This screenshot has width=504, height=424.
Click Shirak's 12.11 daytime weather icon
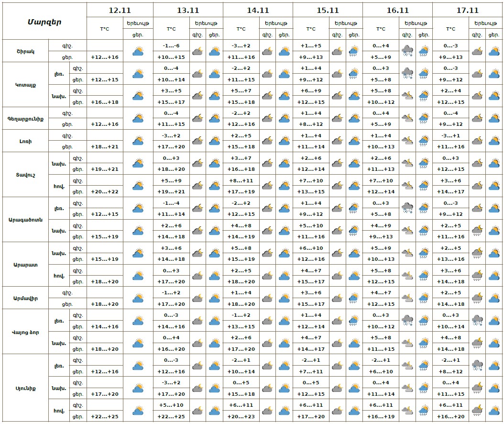point(138,51)
